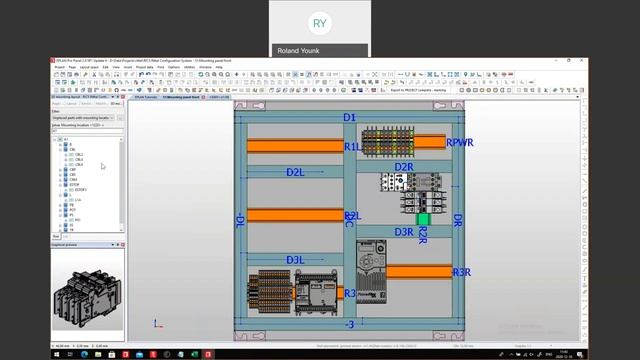Viewport: 640px width, 360px height.
Task: Click the 3D contactor preview thumbnail
Action: coord(88,298)
